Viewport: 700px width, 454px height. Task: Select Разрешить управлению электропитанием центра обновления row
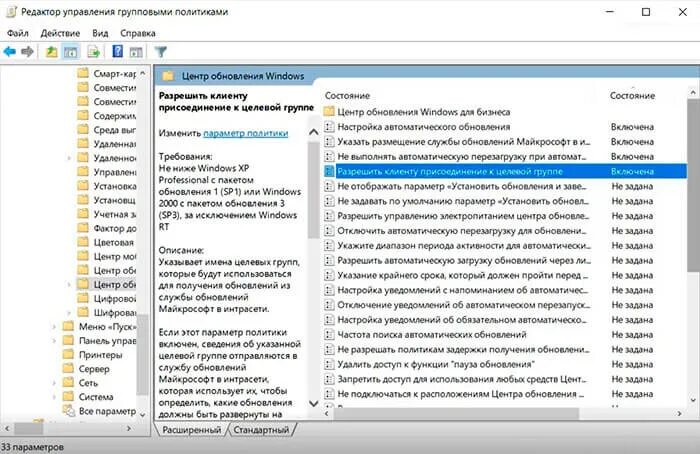(504, 216)
